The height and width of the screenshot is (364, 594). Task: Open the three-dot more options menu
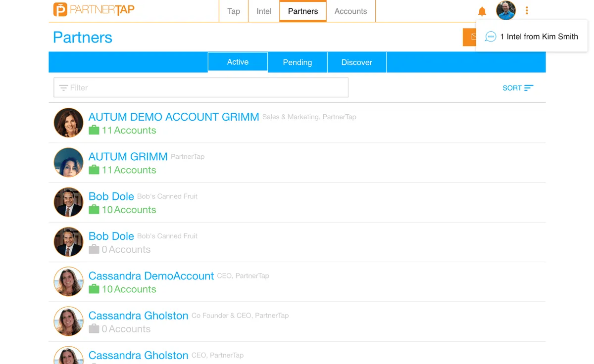point(527,10)
